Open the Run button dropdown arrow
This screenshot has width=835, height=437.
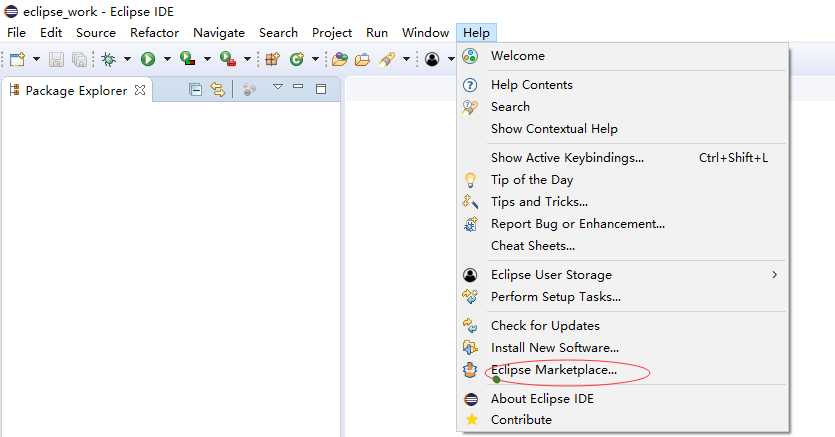click(x=167, y=59)
